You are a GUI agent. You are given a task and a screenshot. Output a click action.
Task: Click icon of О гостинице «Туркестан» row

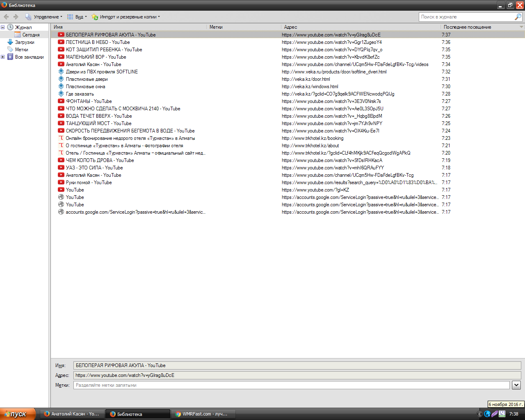[x=61, y=146]
